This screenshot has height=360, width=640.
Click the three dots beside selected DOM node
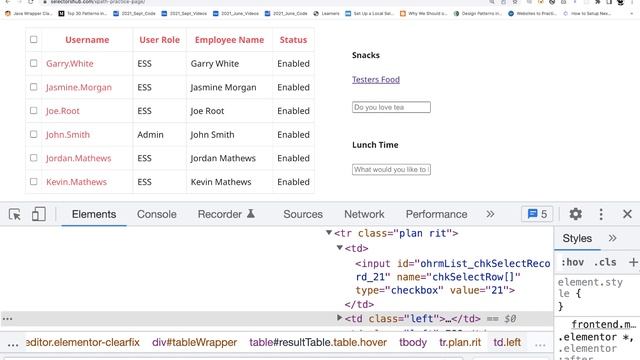tap(7, 319)
